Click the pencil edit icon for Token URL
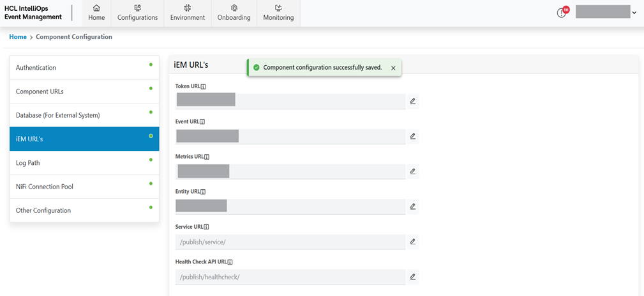The image size is (644, 296). [x=413, y=101]
